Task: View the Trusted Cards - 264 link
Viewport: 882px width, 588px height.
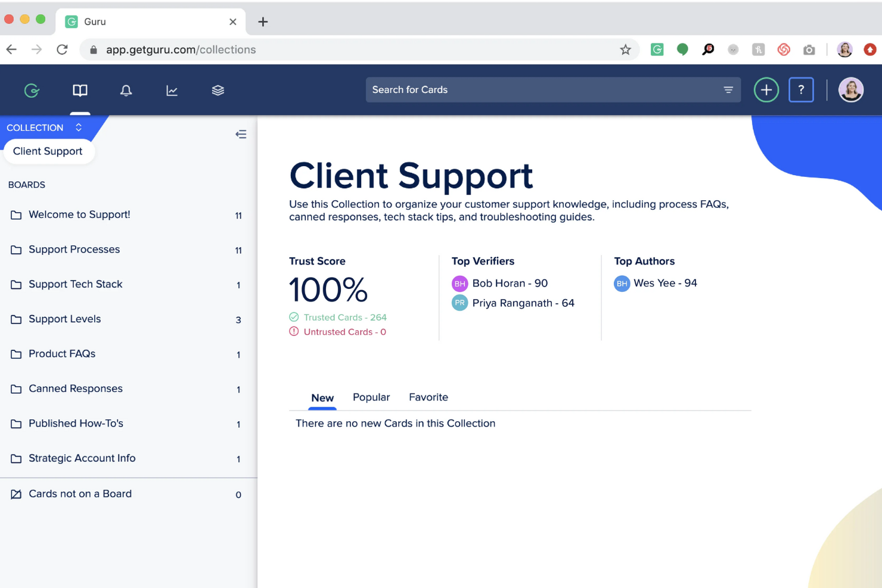Action: [345, 317]
